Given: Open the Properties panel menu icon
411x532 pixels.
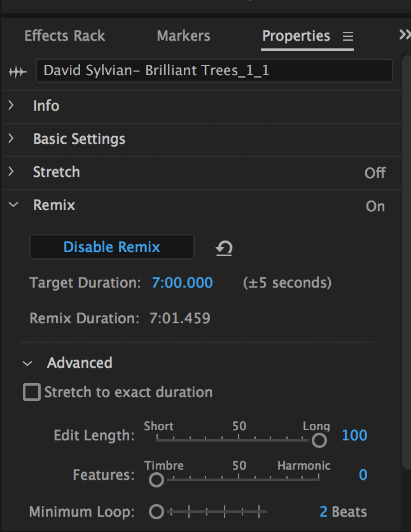Looking at the screenshot, I should [347, 36].
